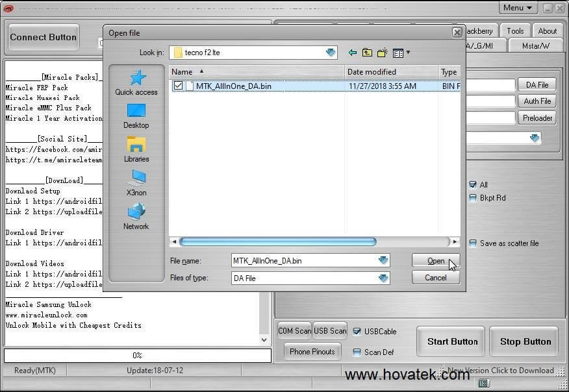Open the view mode icon menu
Image resolution: width=569 pixels, height=392 pixels.
click(x=399, y=53)
